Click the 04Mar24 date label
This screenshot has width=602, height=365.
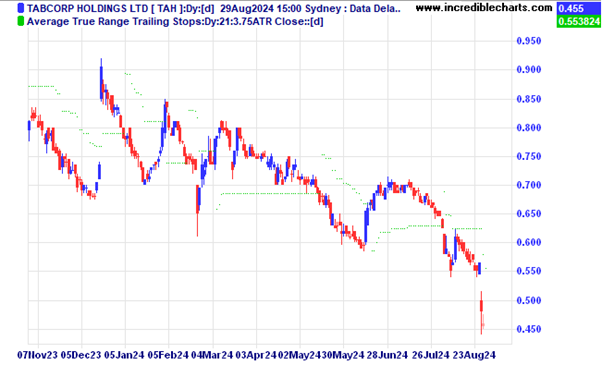pos(212,355)
